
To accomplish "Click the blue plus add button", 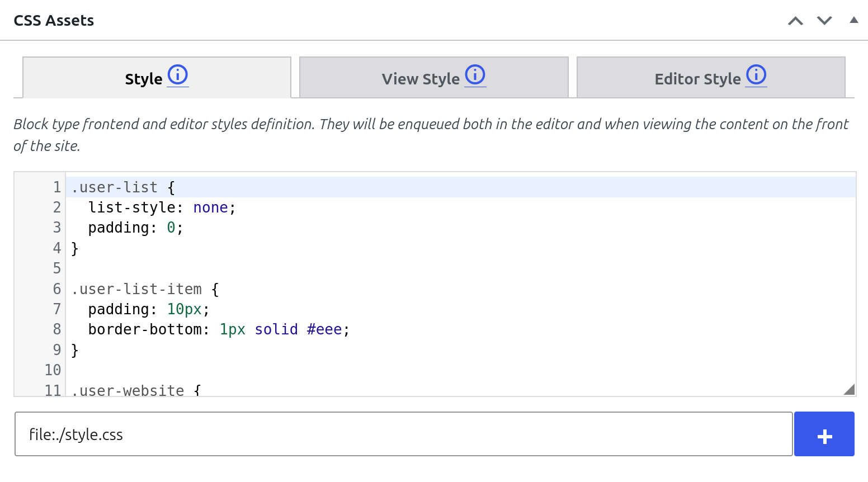I will click(824, 434).
